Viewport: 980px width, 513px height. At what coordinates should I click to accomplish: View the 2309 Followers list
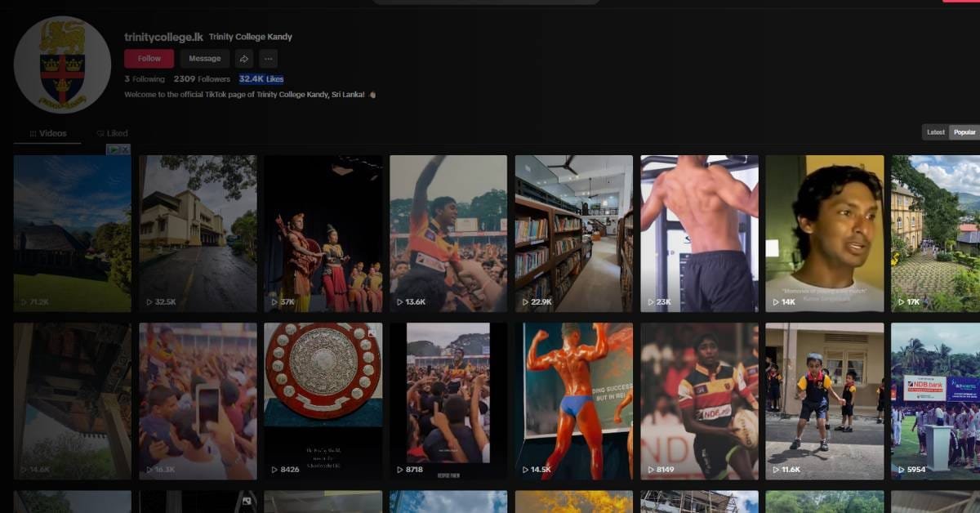(201, 79)
